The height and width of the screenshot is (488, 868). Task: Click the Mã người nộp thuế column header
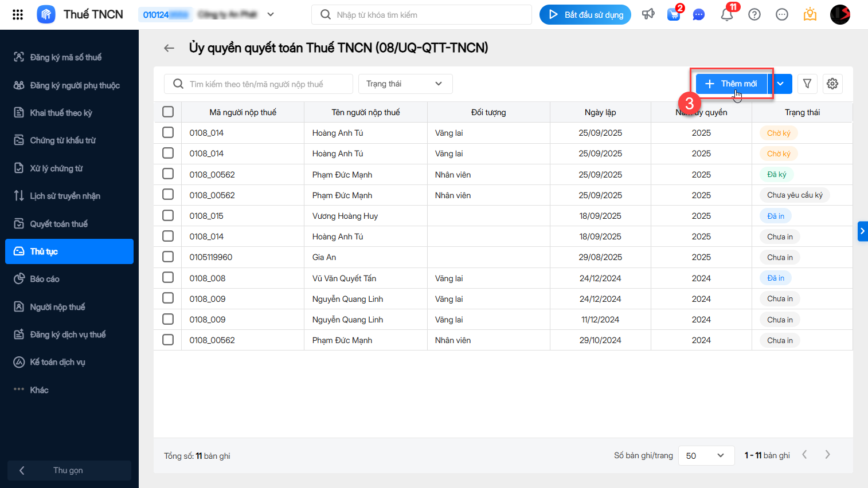tap(243, 112)
